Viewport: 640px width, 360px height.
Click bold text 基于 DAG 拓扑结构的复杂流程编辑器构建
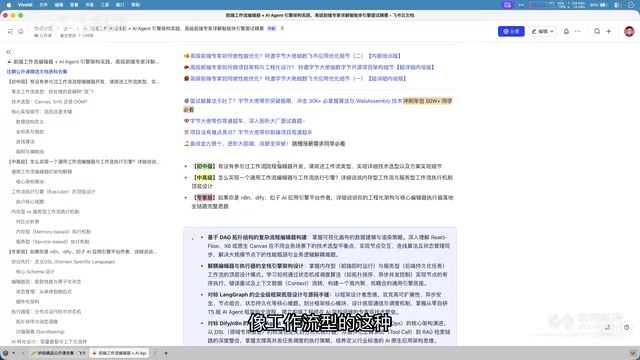(x=257, y=237)
